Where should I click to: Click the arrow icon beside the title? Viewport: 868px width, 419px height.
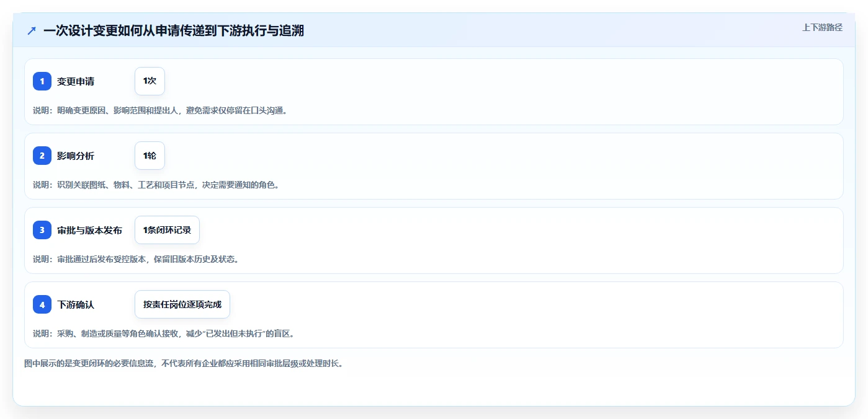coord(32,30)
